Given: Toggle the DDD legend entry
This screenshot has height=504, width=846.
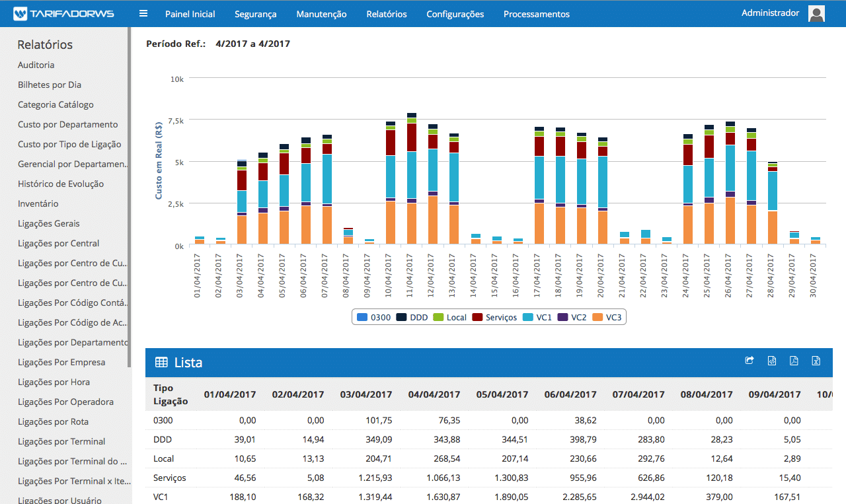Looking at the screenshot, I should (x=412, y=317).
